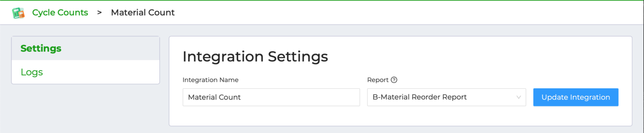Click the Update Integration button

pyautogui.click(x=576, y=97)
